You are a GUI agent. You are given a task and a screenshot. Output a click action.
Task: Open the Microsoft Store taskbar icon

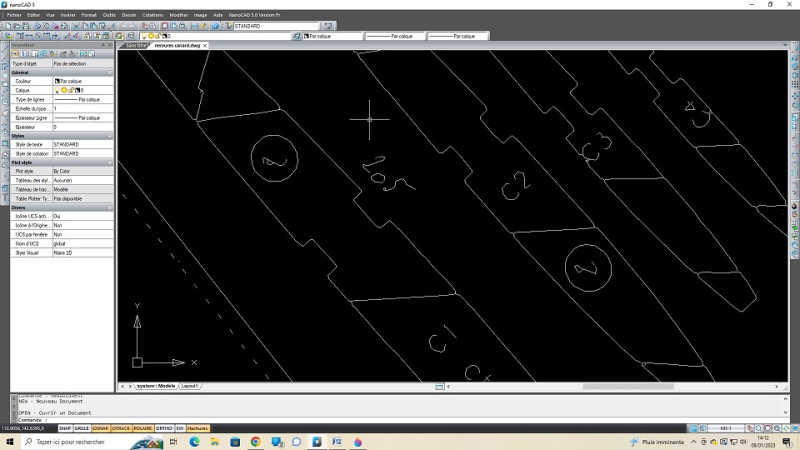(235, 442)
